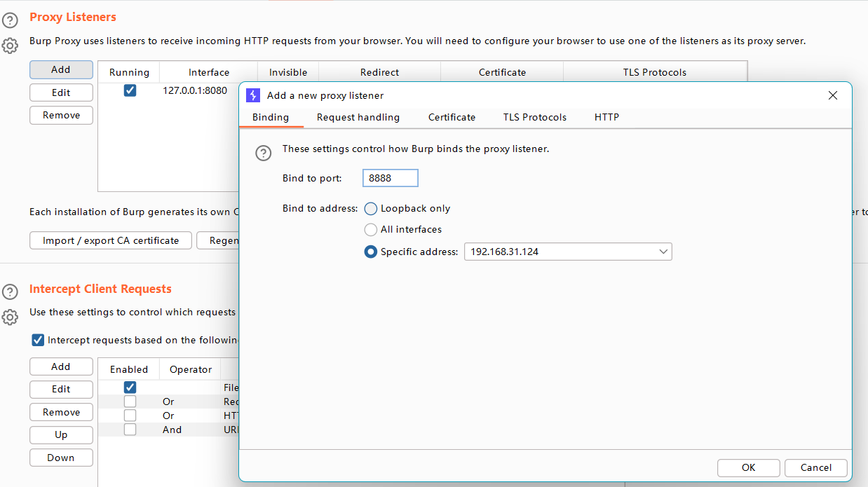This screenshot has height=487, width=868.
Task: Click Import / export CA certificate button
Action: (x=111, y=240)
